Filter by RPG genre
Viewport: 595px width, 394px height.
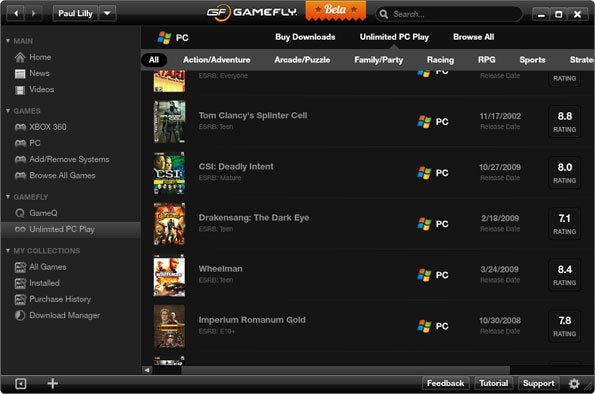(486, 60)
